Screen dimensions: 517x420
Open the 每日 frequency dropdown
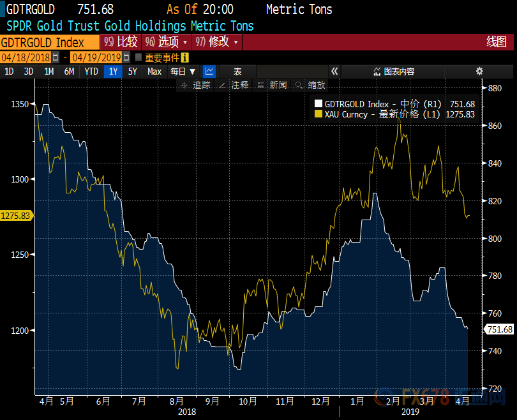[183, 71]
